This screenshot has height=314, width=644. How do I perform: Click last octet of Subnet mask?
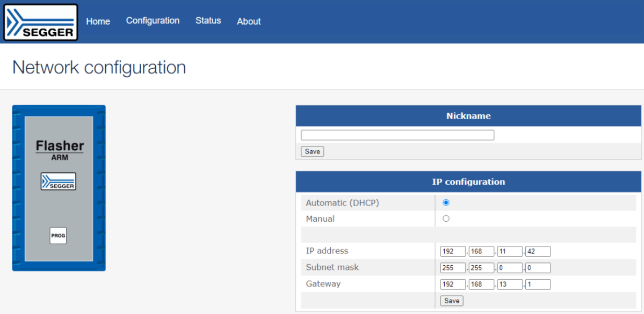[538, 268]
